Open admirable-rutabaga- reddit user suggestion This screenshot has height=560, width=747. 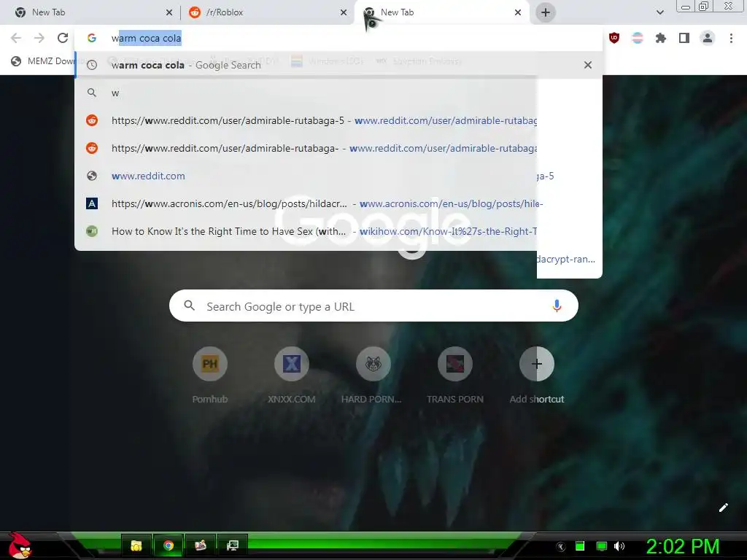click(305, 148)
